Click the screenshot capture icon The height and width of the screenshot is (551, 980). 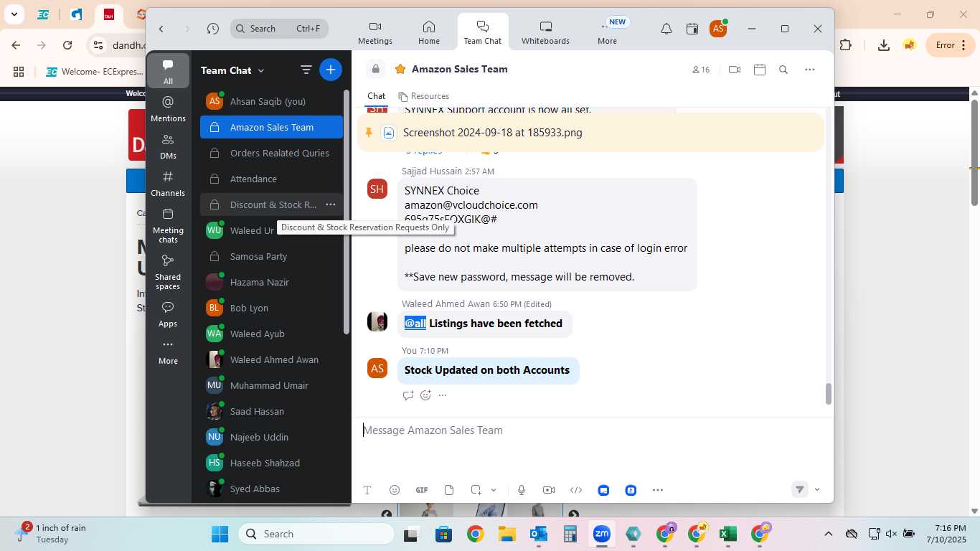pos(476,490)
